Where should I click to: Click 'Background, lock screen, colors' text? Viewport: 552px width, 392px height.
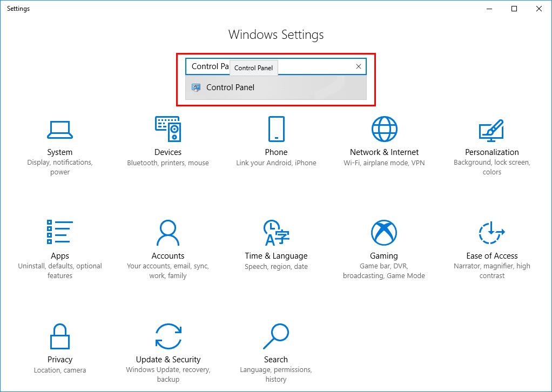pyautogui.click(x=492, y=167)
